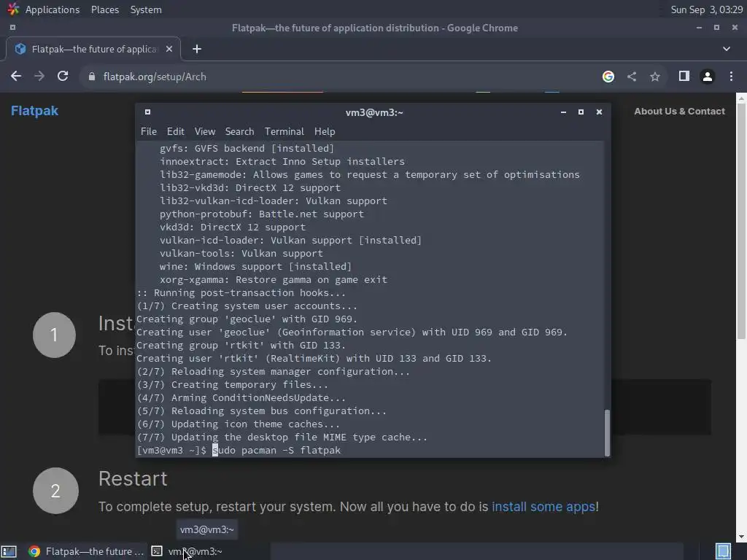The height and width of the screenshot is (560, 747).
Task: Share this page from address bar
Action: [632, 76]
